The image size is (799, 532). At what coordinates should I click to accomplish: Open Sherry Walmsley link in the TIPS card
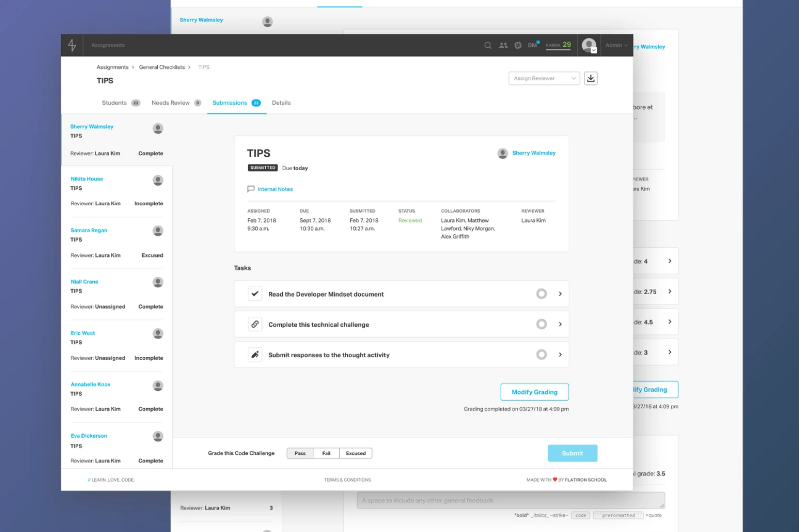pos(534,153)
